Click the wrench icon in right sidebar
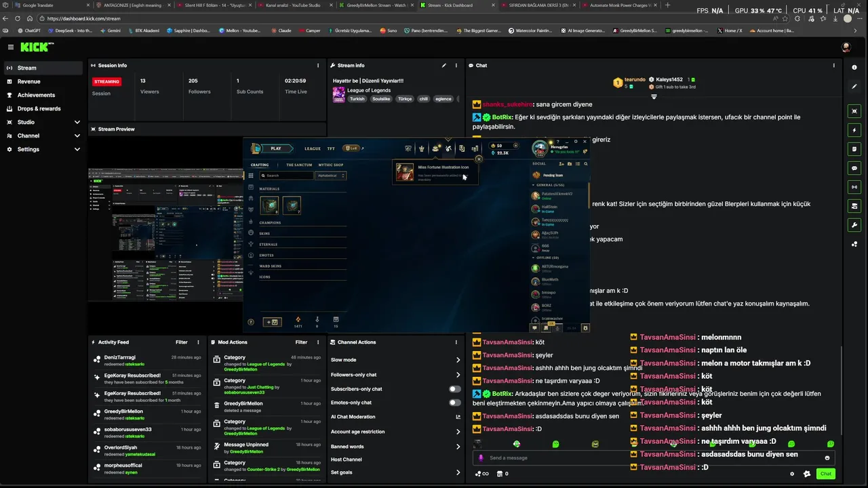The width and height of the screenshot is (868, 488). click(x=854, y=225)
